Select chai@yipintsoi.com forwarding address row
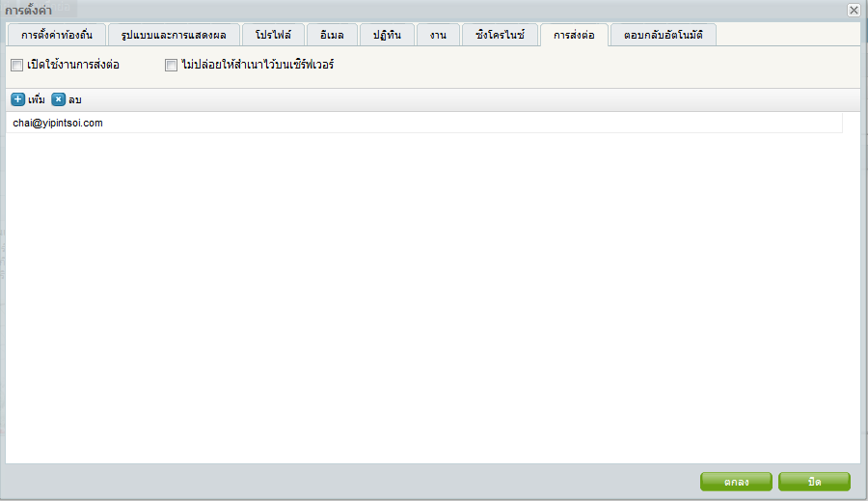The image size is (868, 501). click(424, 123)
